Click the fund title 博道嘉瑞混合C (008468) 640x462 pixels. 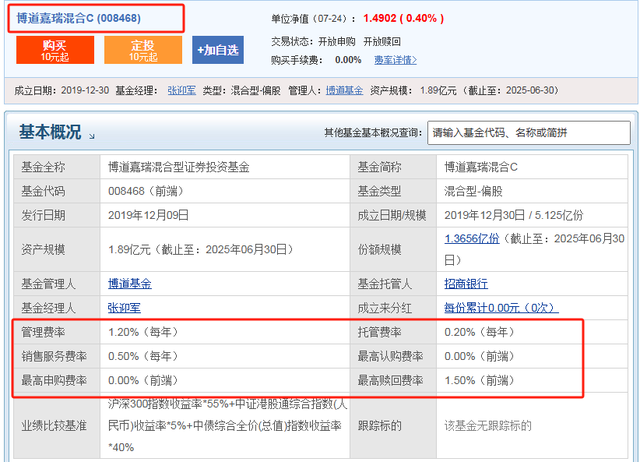(x=78, y=18)
